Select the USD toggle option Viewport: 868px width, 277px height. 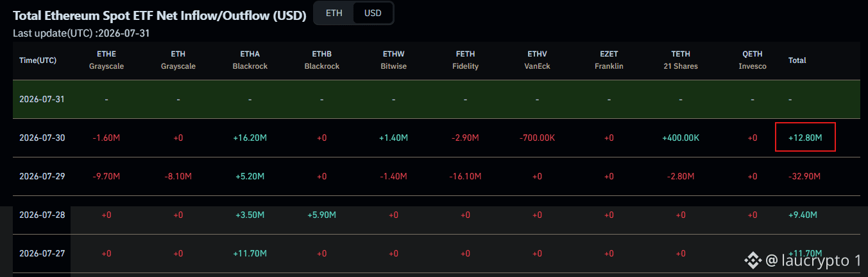coord(372,13)
